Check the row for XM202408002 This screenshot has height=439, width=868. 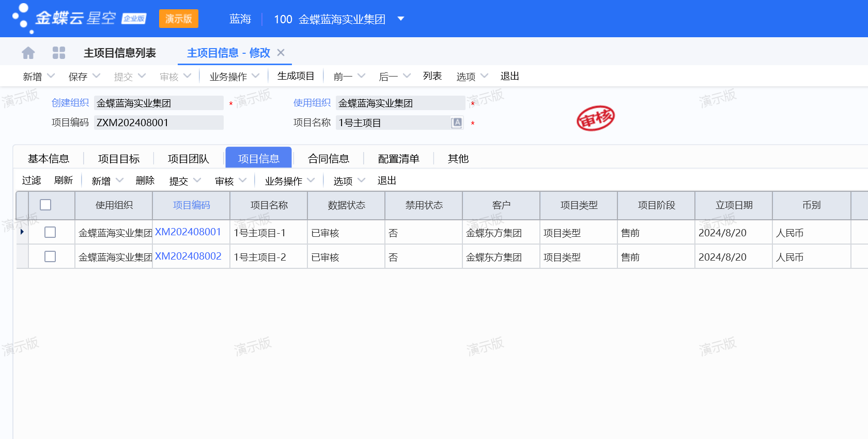pyautogui.click(x=50, y=256)
